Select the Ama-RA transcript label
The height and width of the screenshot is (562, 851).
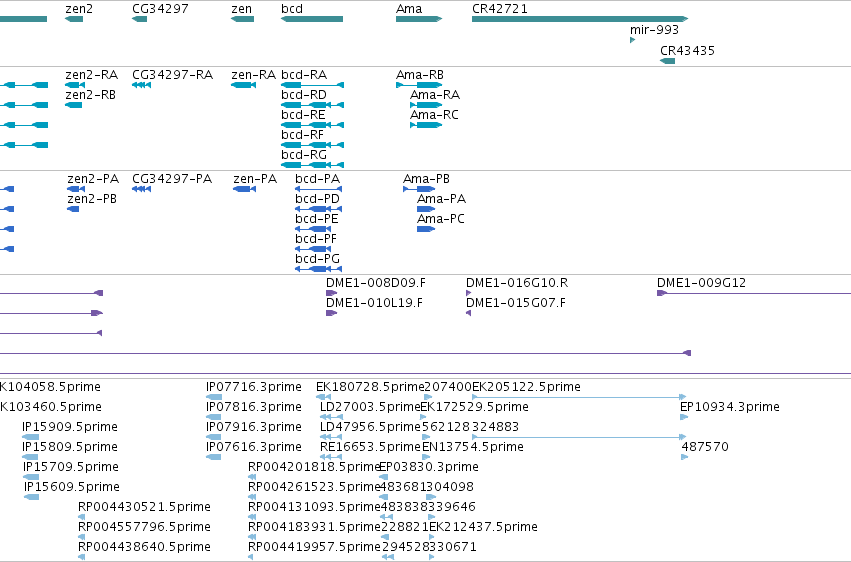435,94
